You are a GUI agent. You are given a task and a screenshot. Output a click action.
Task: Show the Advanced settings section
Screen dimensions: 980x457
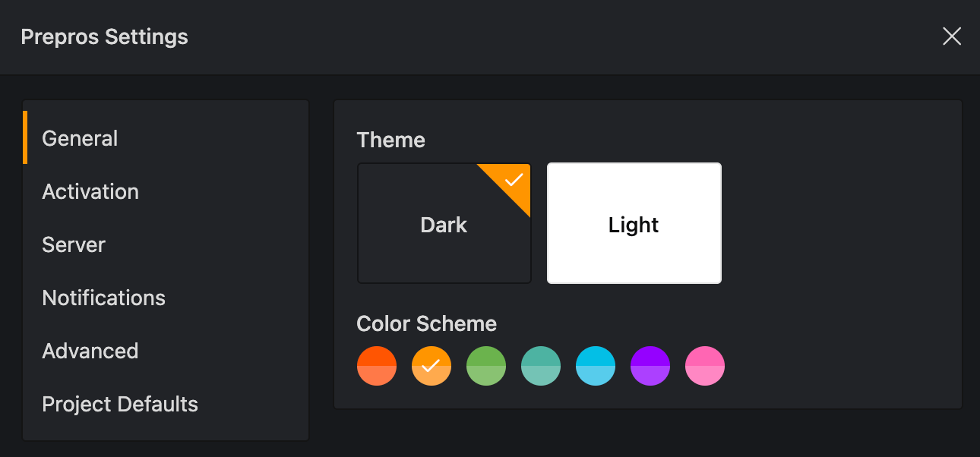166,351
